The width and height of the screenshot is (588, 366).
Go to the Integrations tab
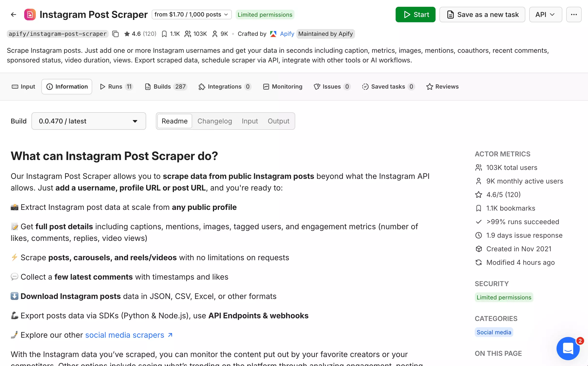(x=225, y=87)
